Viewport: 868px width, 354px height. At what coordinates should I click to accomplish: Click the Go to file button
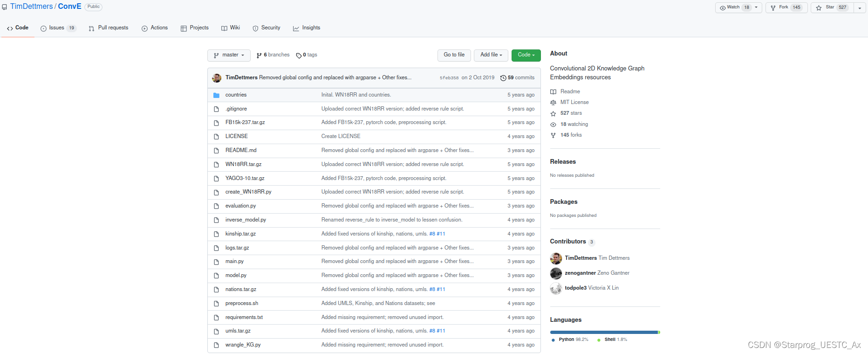tap(454, 55)
